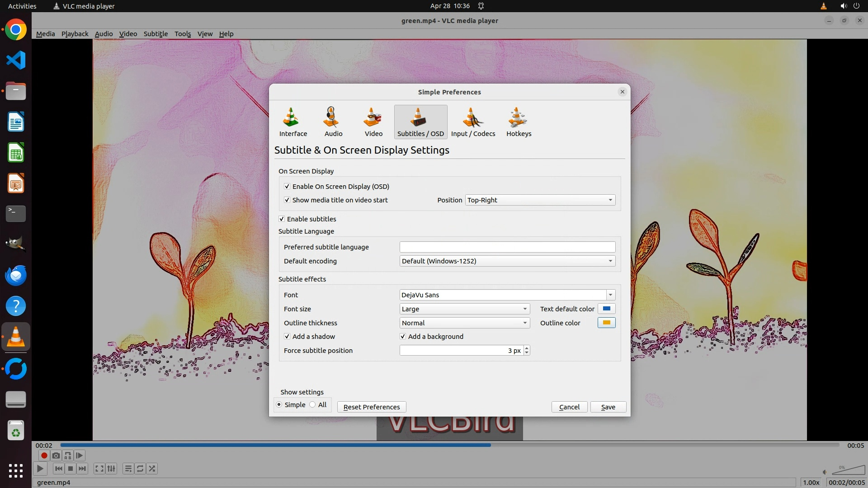Open the Hotkeys preferences category
The image size is (868, 488).
coord(519,122)
